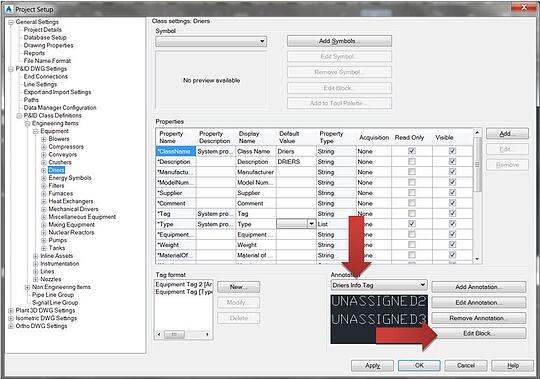The height and width of the screenshot is (379, 540).
Task: Expand the Isometric DWG Settings node
Action: click(11, 318)
